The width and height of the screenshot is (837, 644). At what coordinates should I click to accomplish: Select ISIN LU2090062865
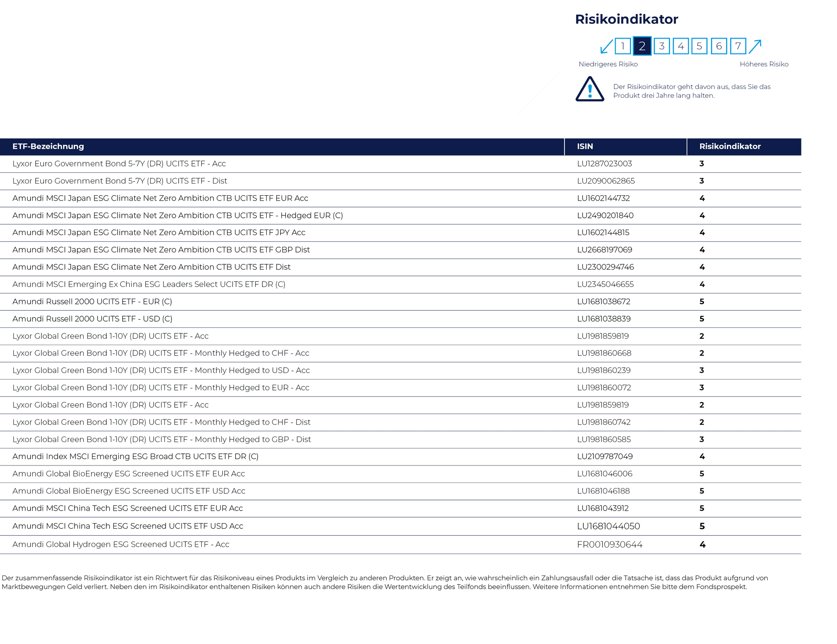(x=606, y=181)
